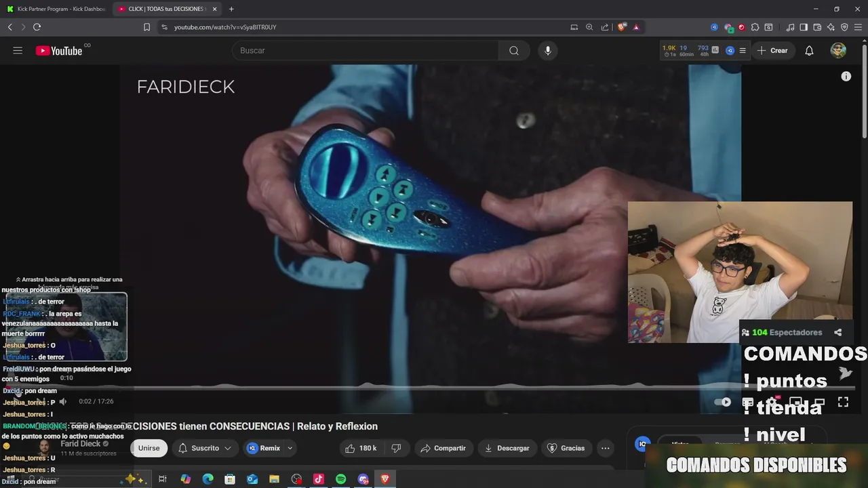Open vidIQ bar chart statistics icon
The height and width of the screenshot is (488, 868).
pos(715,49)
